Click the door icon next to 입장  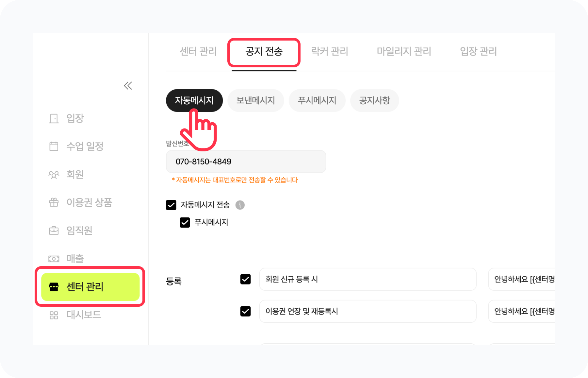[54, 118]
